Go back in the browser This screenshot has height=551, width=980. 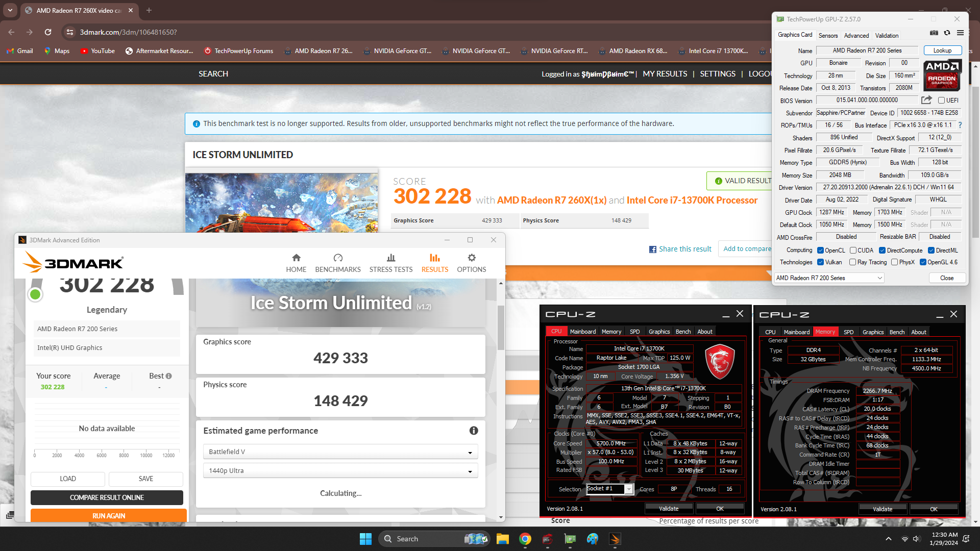[11, 32]
